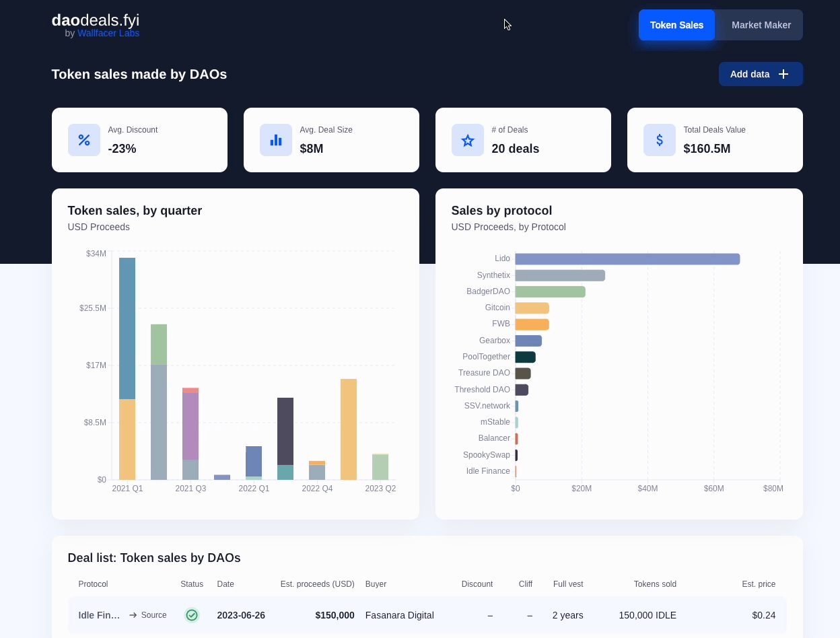The image size is (840, 638).
Task: Click the Gearbox bar in protocol chart
Action: [528, 341]
